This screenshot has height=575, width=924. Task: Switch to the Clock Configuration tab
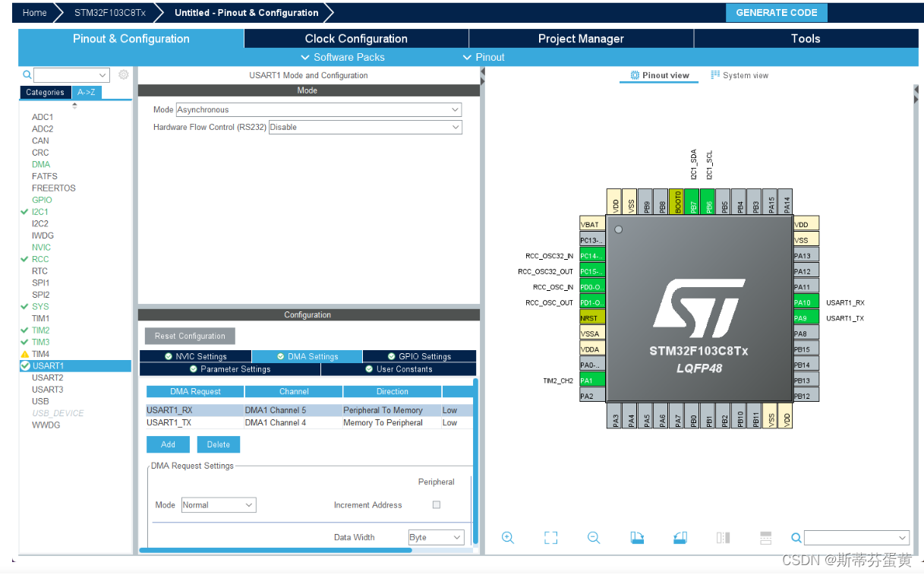click(x=356, y=39)
